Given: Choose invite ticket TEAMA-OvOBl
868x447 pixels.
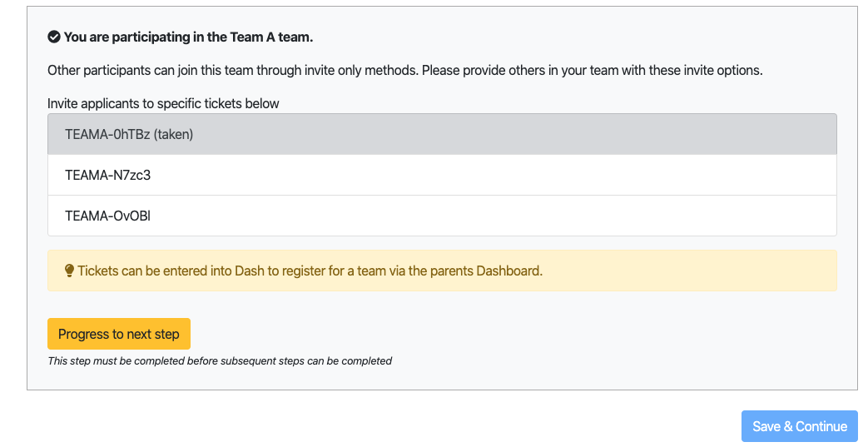Looking at the screenshot, I should 442,216.
